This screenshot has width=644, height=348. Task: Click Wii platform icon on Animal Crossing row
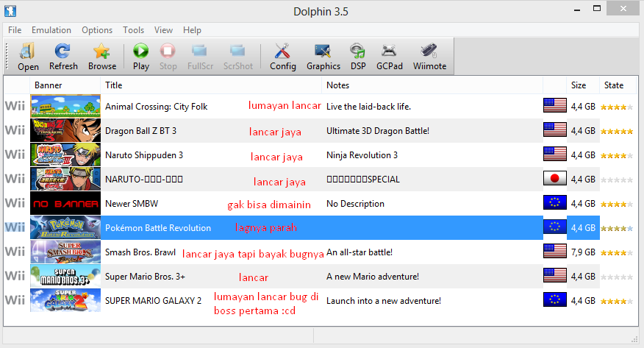pyautogui.click(x=15, y=106)
